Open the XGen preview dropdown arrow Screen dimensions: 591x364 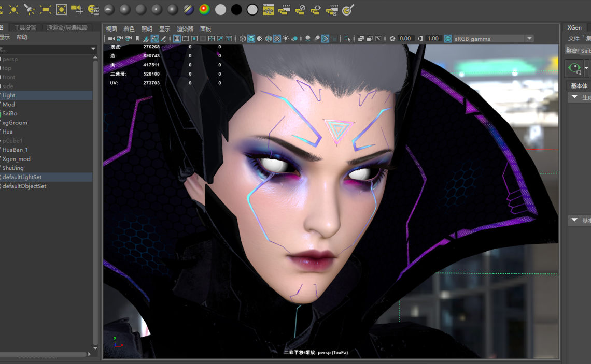pyautogui.click(x=586, y=68)
